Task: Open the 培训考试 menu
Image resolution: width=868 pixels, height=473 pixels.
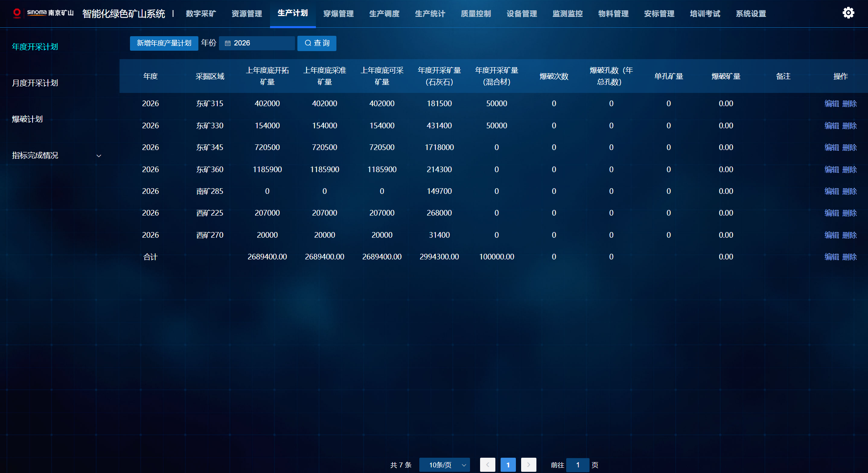Action: (x=705, y=14)
